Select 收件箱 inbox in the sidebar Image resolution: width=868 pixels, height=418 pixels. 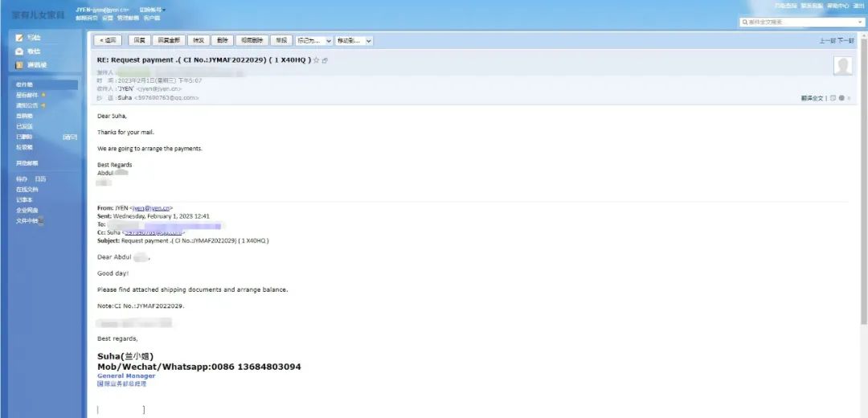(25, 84)
